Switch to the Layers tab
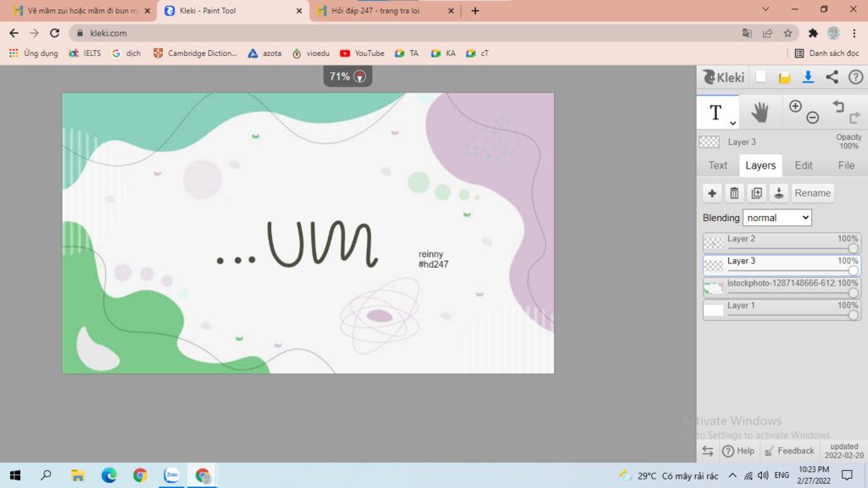 (x=760, y=165)
